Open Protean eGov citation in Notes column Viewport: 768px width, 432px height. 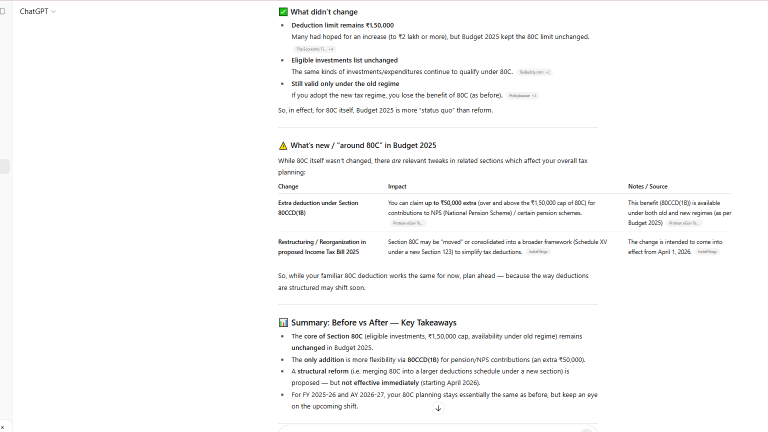(685, 223)
